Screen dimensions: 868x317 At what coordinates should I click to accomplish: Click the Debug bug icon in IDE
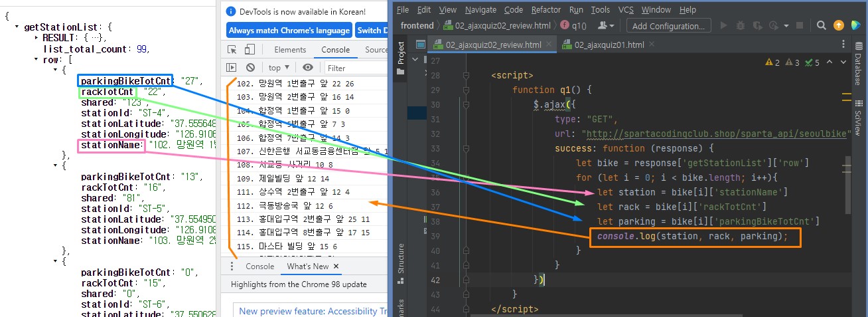coord(740,25)
